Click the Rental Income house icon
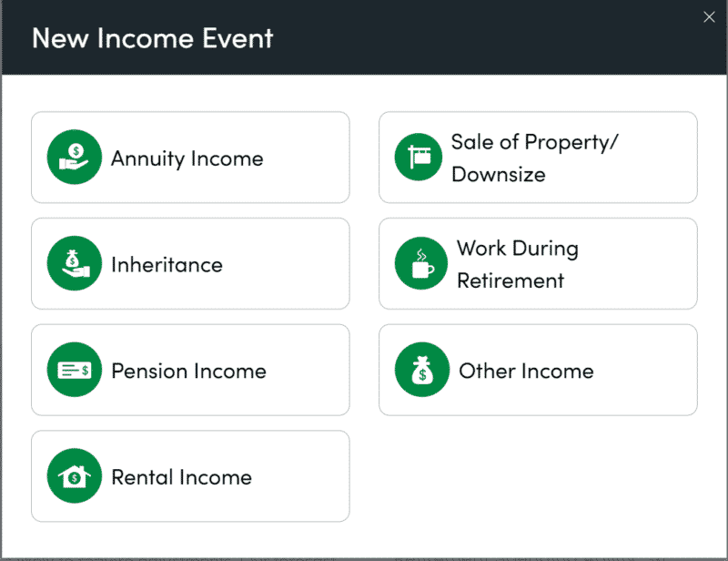 (74, 476)
